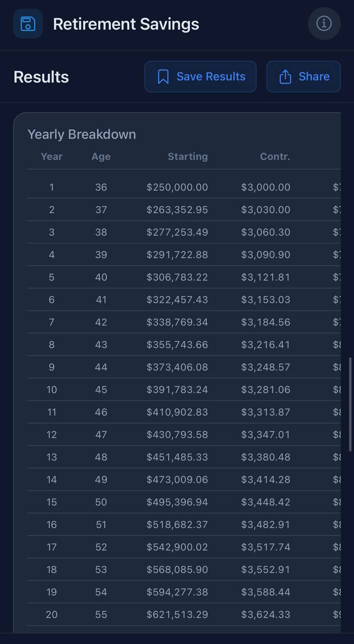Viewport: 354px width, 644px height.
Task: Click the $338,769.34 starting balance cell
Action: pos(177,322)
